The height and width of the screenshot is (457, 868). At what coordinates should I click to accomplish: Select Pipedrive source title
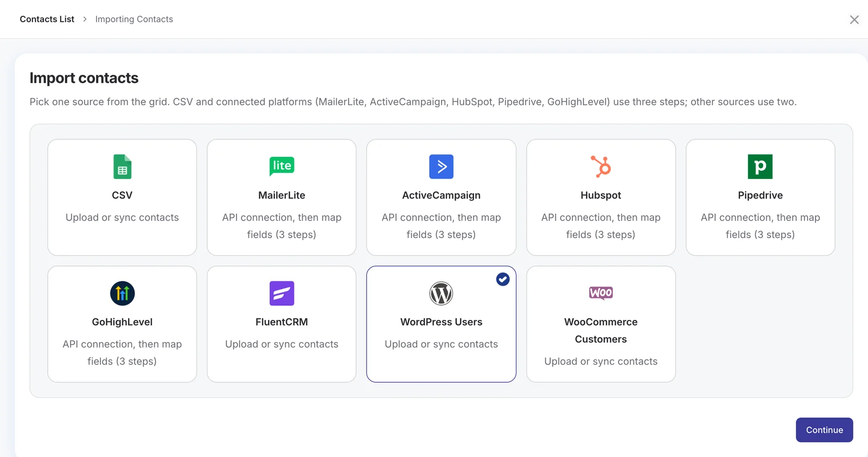click(x=760, y=195)
